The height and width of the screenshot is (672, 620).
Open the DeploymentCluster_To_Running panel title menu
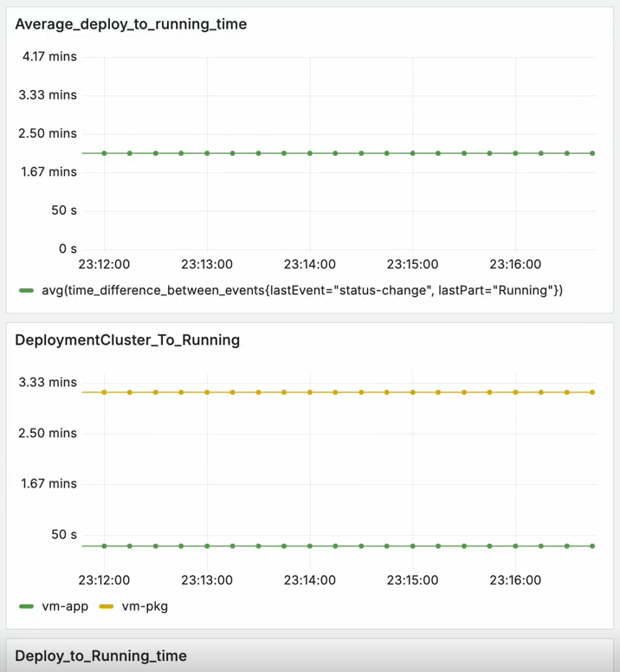pyautogui.click(x=127, y=340)
